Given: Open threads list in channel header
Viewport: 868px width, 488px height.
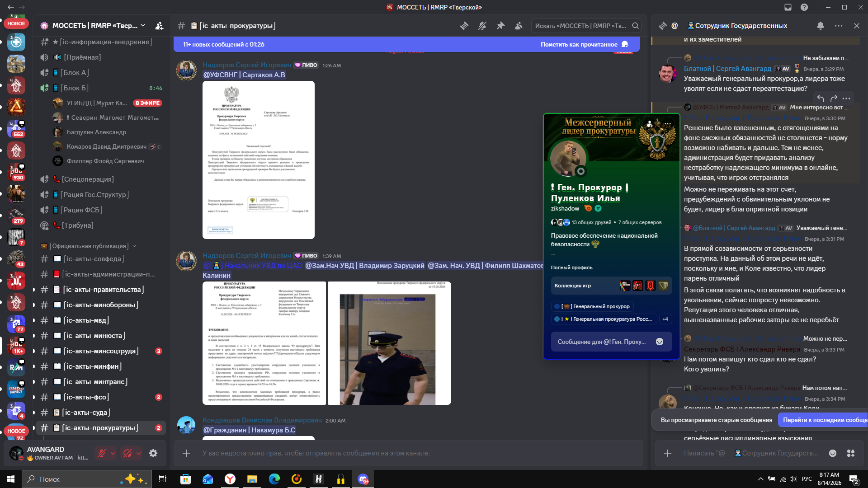Looking at the screenshot, I should (464, 26).
